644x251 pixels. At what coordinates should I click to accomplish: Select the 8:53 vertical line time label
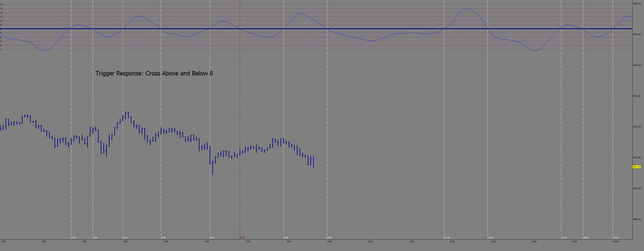(329, 238)
